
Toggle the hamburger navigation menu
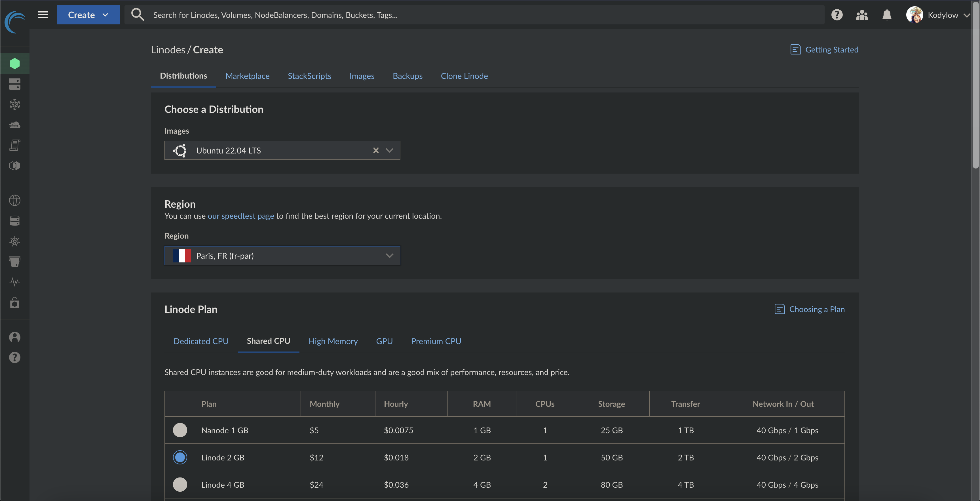43,15
